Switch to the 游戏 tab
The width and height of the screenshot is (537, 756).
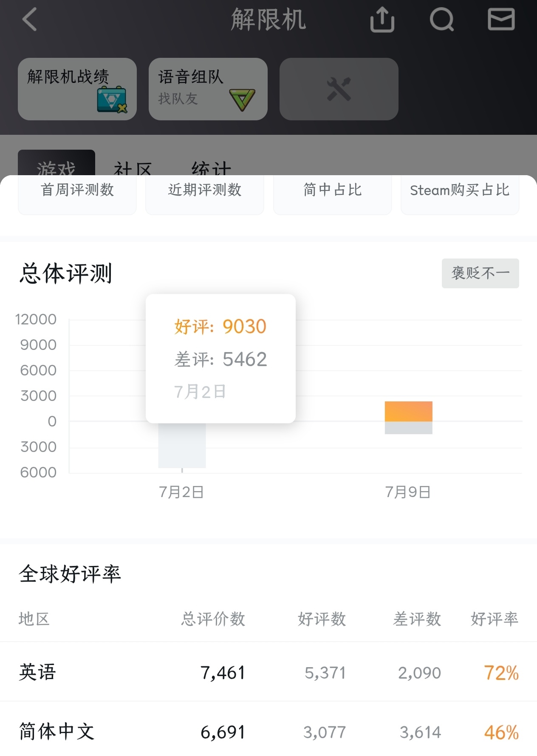coord(56,166)
